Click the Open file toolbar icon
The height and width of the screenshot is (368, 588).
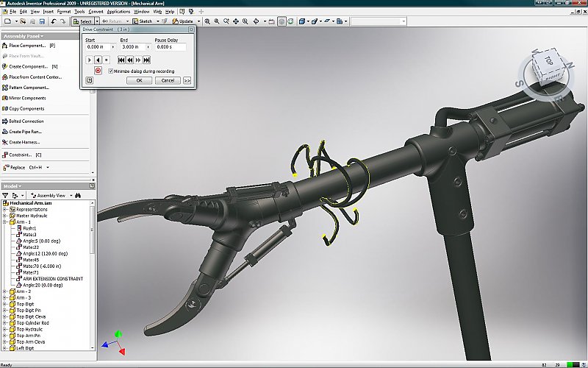click(23, 21)
